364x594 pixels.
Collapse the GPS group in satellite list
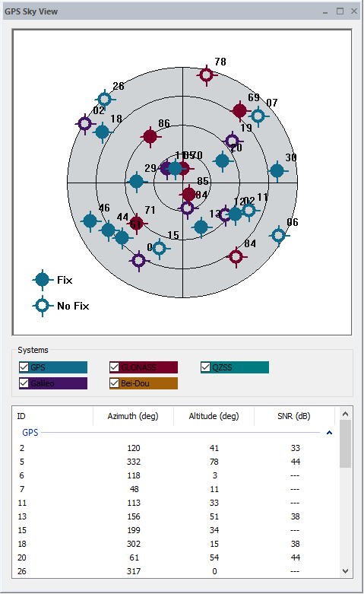click(x=329, y=433)
